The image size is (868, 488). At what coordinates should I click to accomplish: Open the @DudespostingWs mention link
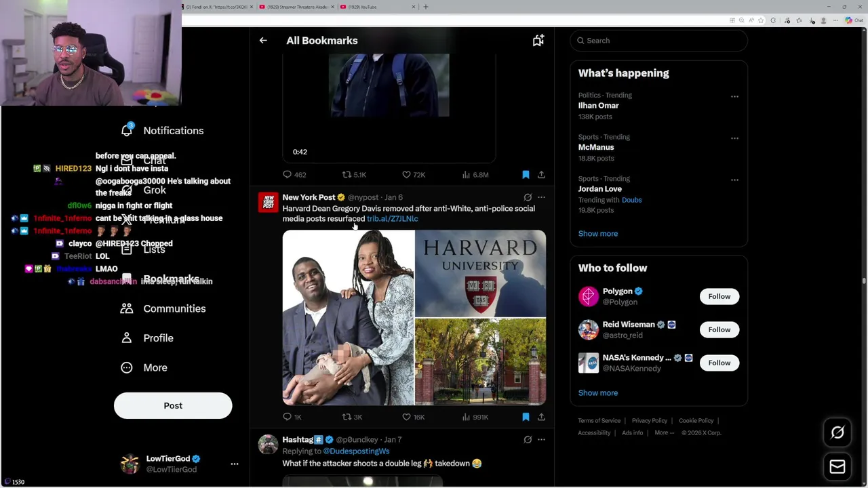coord(356,451)
